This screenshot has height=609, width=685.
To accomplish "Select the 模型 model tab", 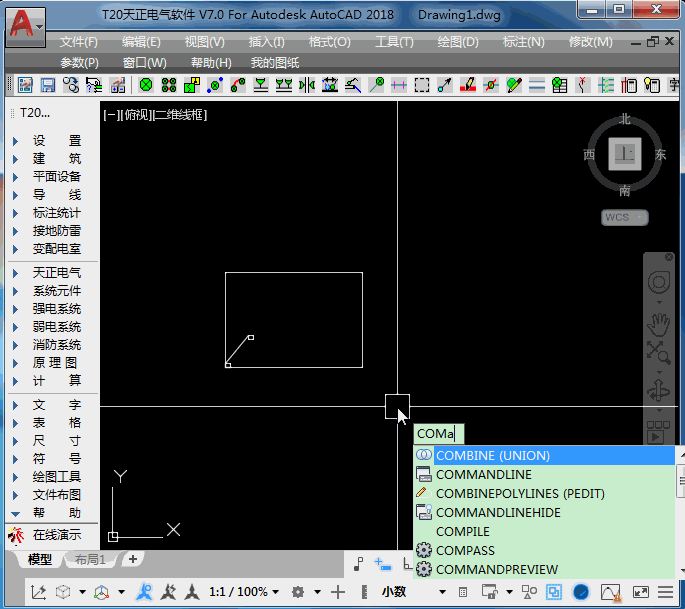I will (x=40, y=560).
